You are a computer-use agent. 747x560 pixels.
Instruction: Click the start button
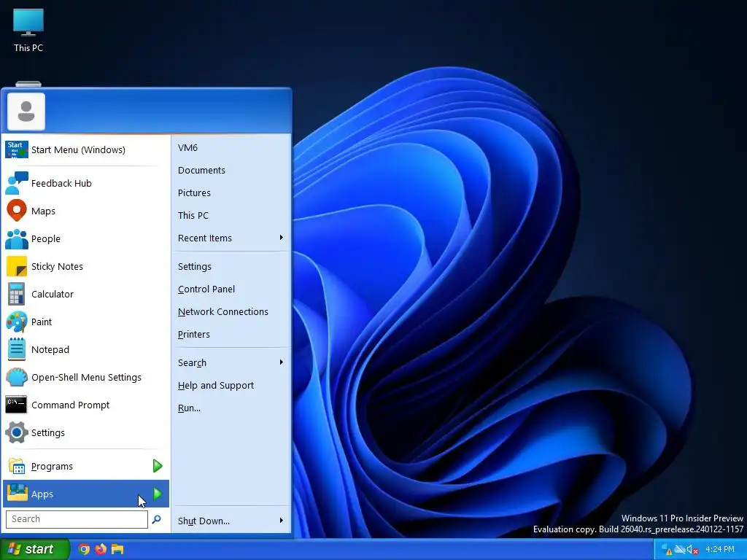click(x=34, y=549)
